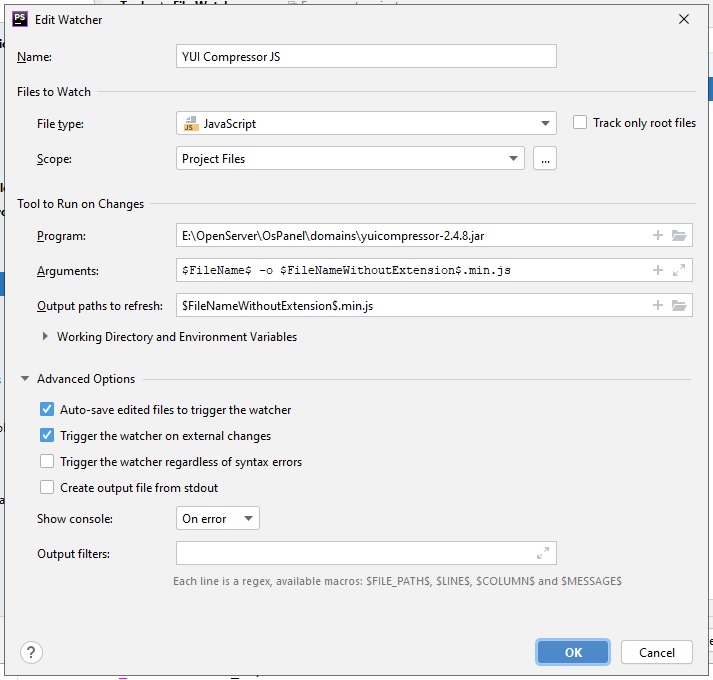The height and width of the screenshot is (680, 713).
Task: Insert macro into the Program field
Action: (x=658, y=235)
